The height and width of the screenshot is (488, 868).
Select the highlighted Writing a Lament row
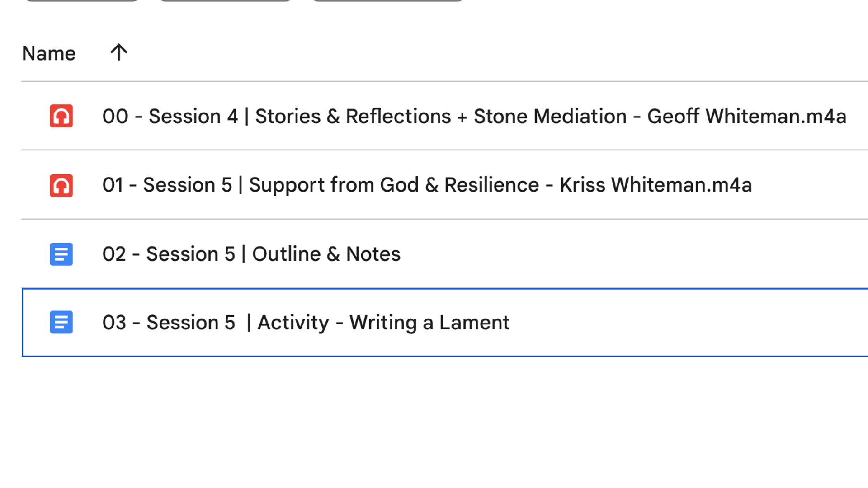[x=445, y=322]
